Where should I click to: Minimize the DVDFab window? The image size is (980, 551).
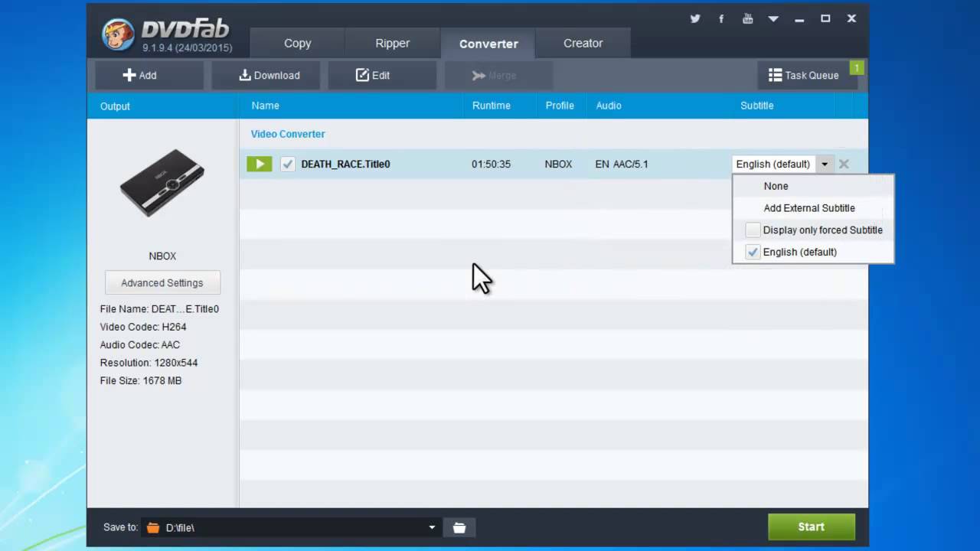click(x=800, y=19)
